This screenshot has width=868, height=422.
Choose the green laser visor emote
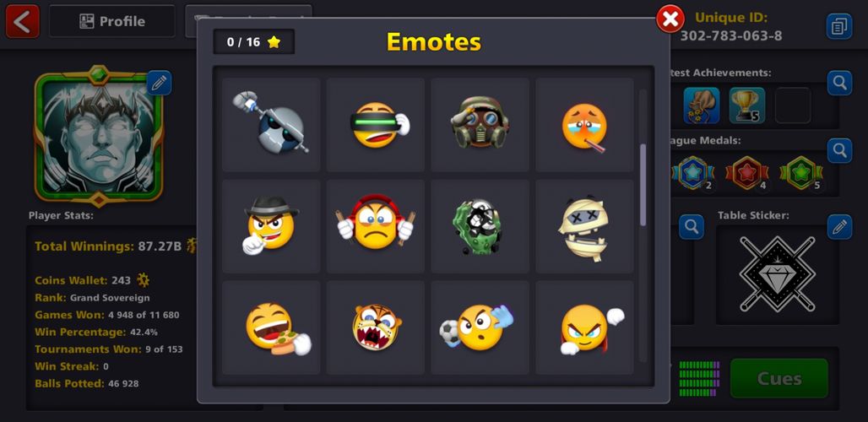point(376,124)
